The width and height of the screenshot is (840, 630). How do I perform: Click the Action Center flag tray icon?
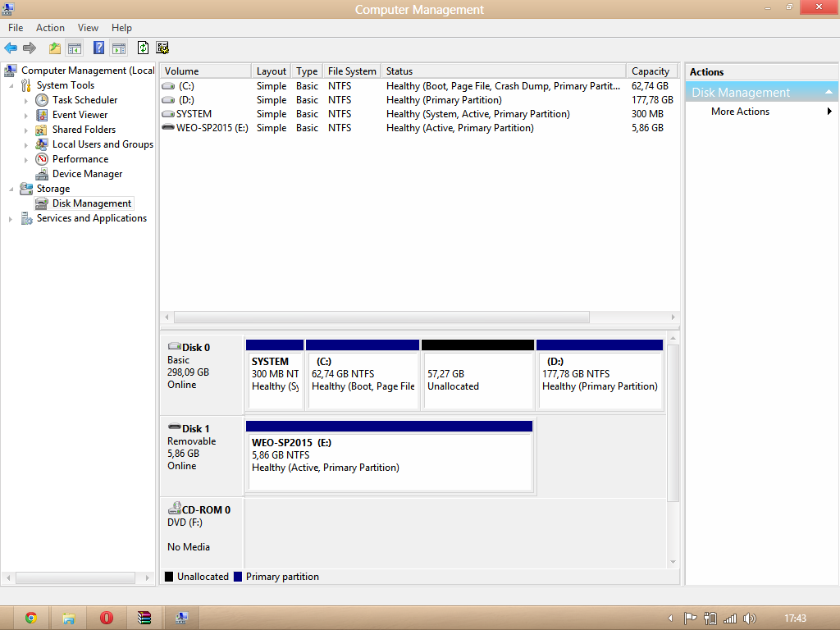click(690, 619)
